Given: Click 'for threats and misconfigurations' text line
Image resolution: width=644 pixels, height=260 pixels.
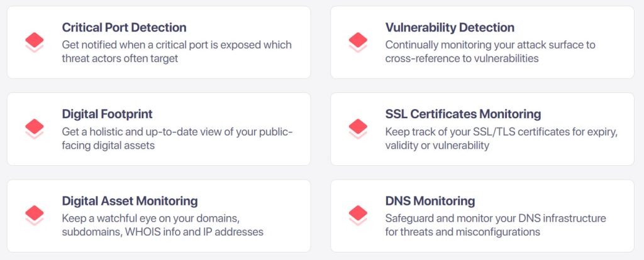Looking at the screenshot, I should coord(462,232).
